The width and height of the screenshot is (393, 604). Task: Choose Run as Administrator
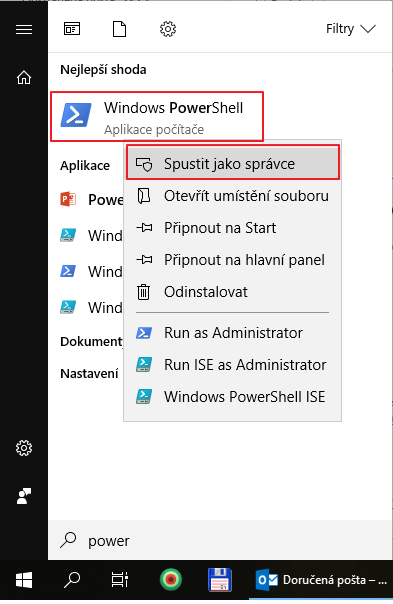click(x=233, y=332)
